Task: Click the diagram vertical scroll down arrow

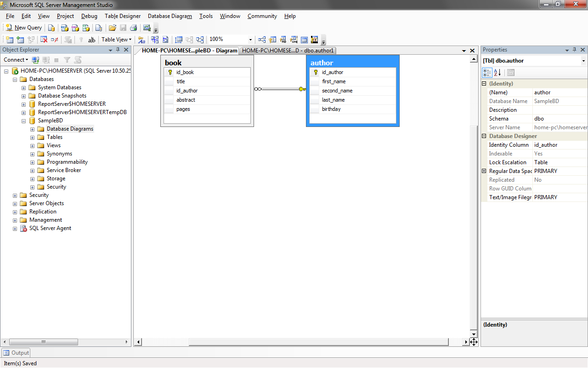Action: click(x=474, y=333)
